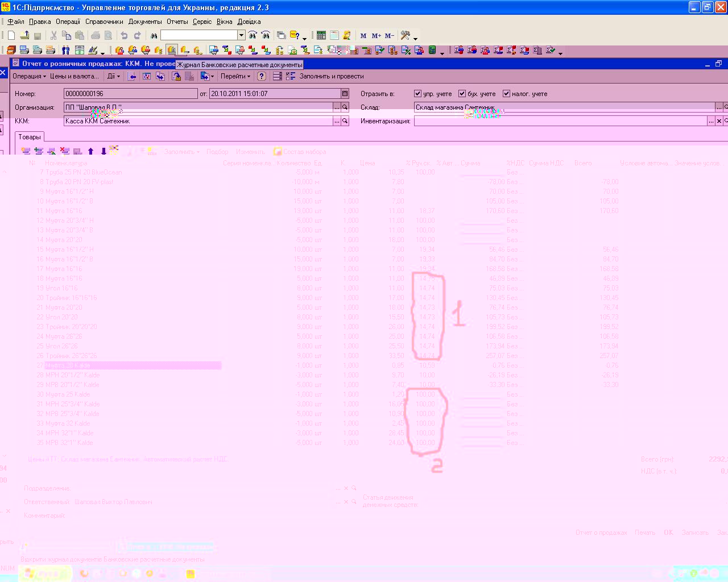728x582 pixels.
Task: Open ellipsis selector for Инвентаризация field
Action: pos(711,121)
